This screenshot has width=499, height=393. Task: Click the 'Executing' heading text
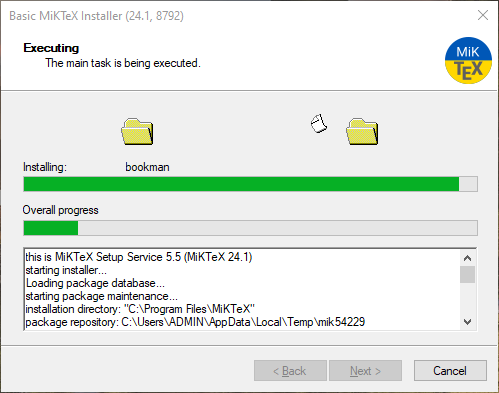51,48
